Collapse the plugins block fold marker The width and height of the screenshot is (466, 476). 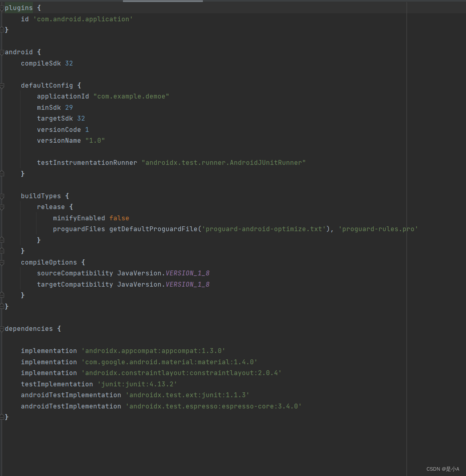point(2,8)
